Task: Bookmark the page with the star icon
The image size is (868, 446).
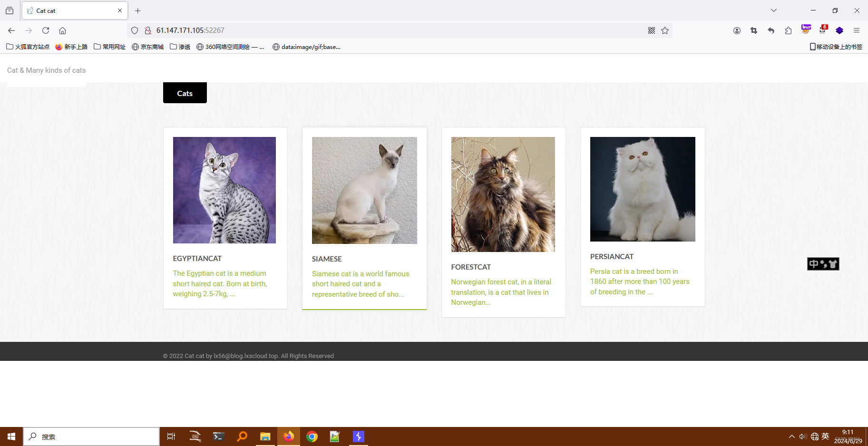Action: pos(665,30)
